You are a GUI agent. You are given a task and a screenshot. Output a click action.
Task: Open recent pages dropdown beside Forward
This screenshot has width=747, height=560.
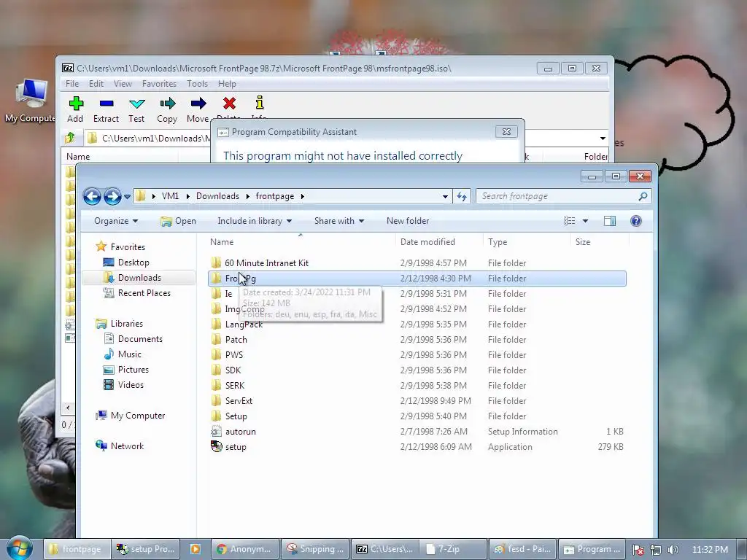click(127, 197)
